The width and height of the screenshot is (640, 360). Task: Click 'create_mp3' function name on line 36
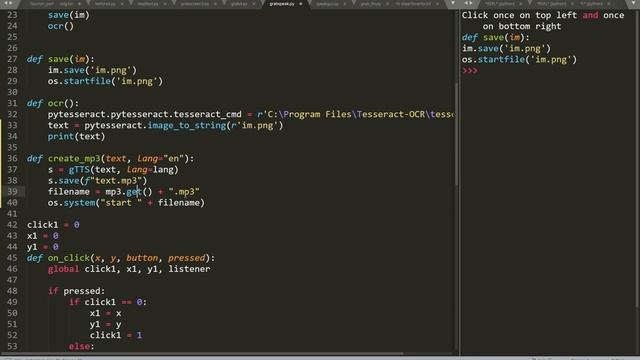tap(74, 158)
